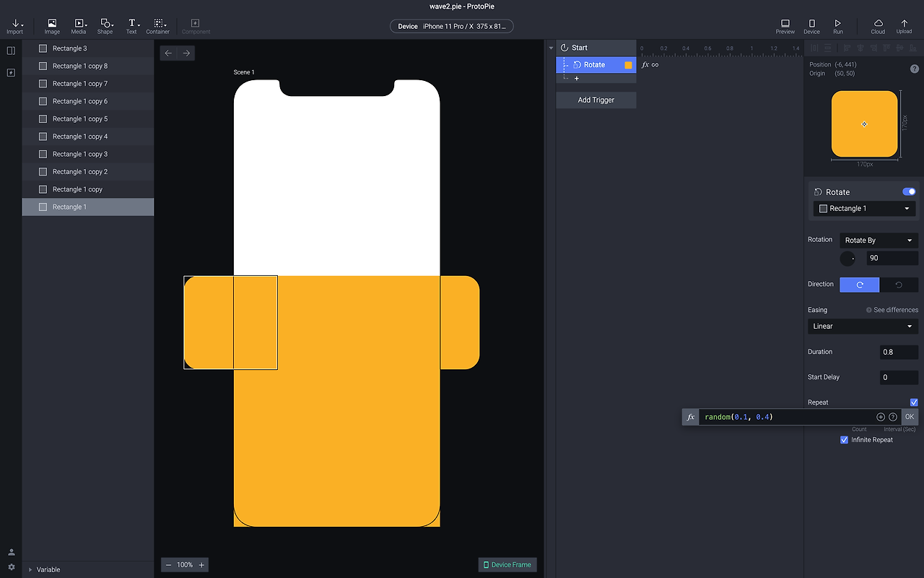Image resolution: width=924 pixels, height=578 pixels.
Task: Click the help question mark icon
Action: (915, 69)
